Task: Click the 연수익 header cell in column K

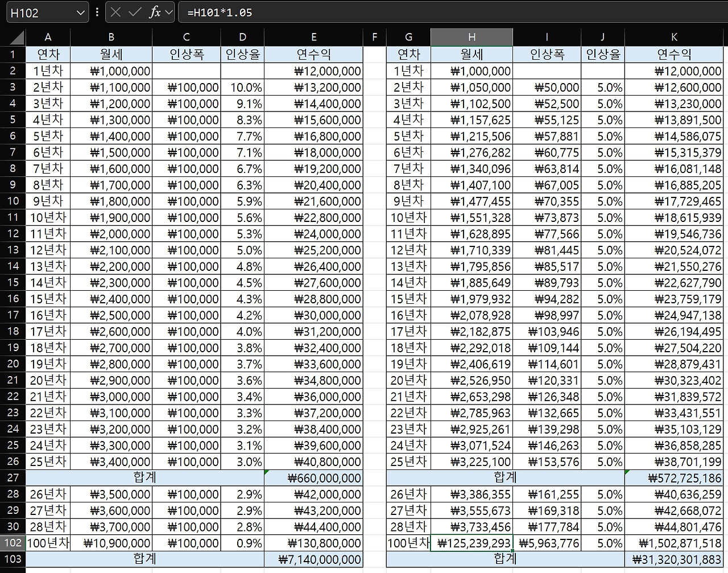Action: click(x=674, y=55)
